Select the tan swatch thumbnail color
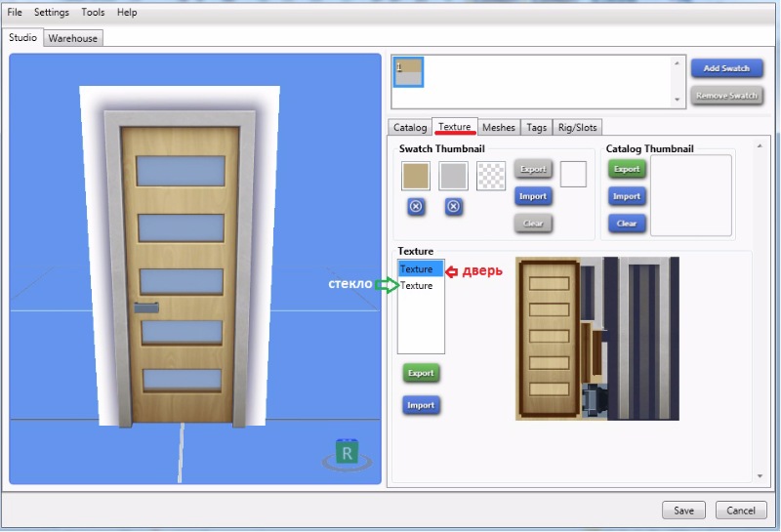Viewport: 781px width, 532px height. (x=415, y=176)
